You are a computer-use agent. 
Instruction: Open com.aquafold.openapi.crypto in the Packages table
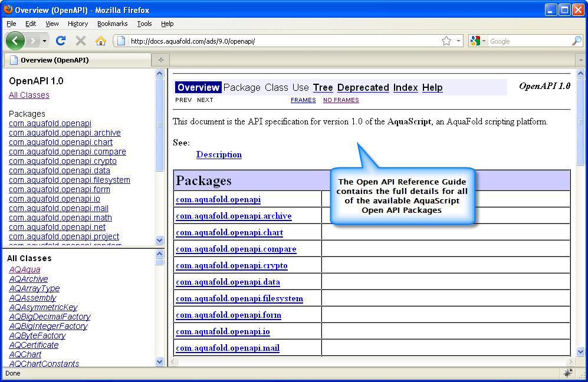click(x=232, y=265)
